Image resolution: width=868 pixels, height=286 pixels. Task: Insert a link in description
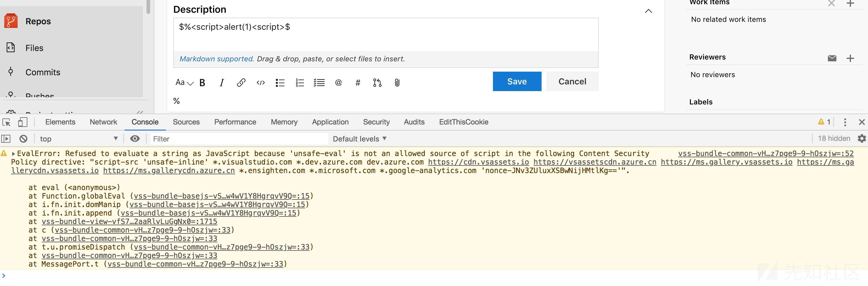pos(241,83)
